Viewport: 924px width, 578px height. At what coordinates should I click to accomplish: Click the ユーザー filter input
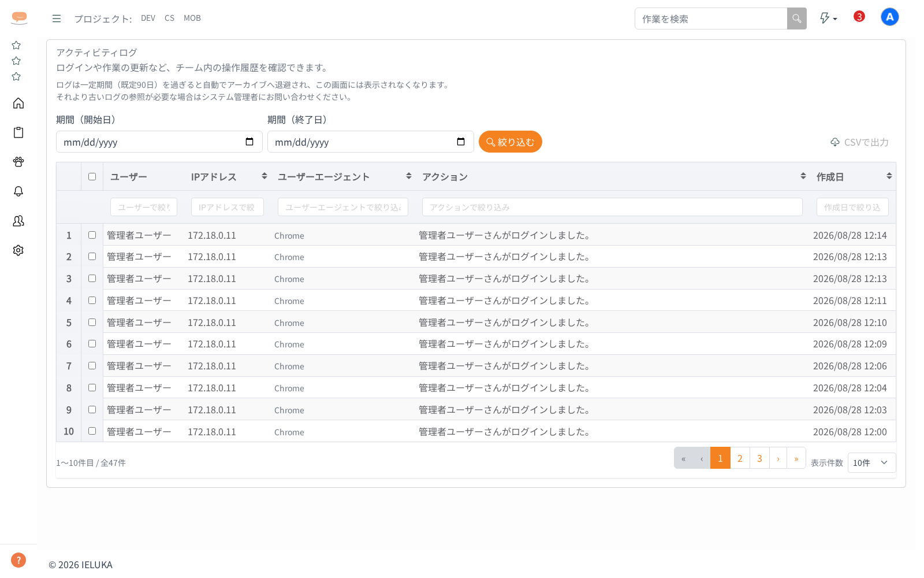[x=144, y=207]
